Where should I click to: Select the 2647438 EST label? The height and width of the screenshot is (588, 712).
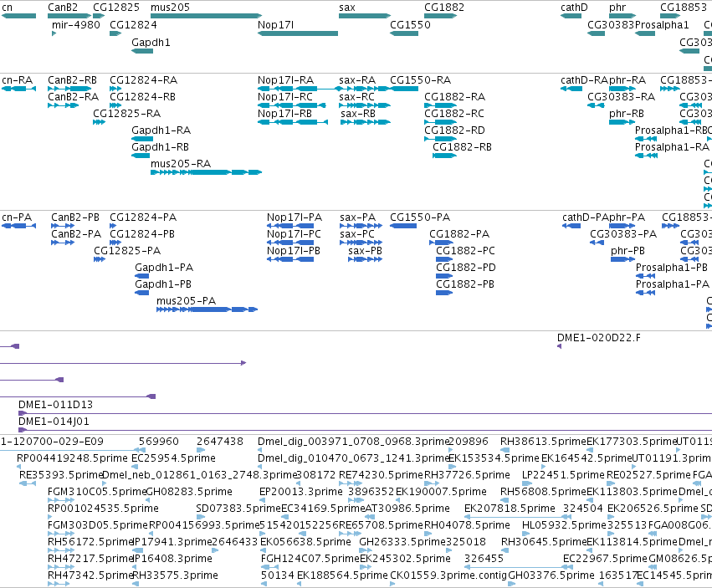pos(220,442)
